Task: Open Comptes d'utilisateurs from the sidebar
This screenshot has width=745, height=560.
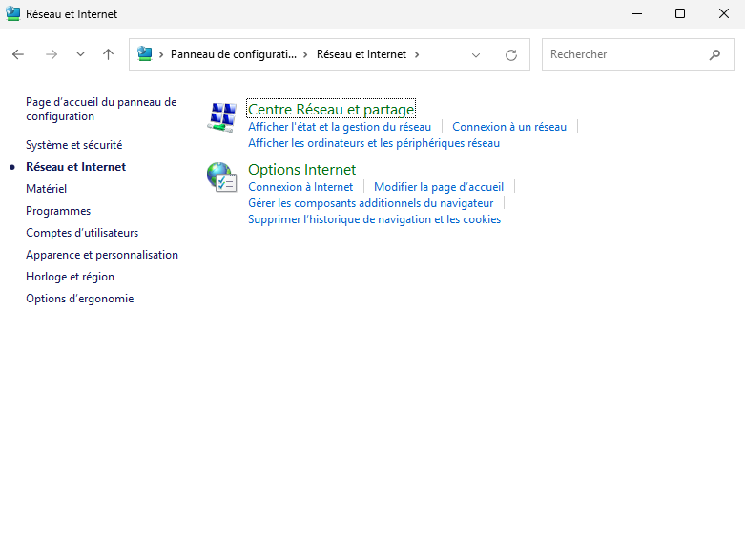Action: pos(82,233)
